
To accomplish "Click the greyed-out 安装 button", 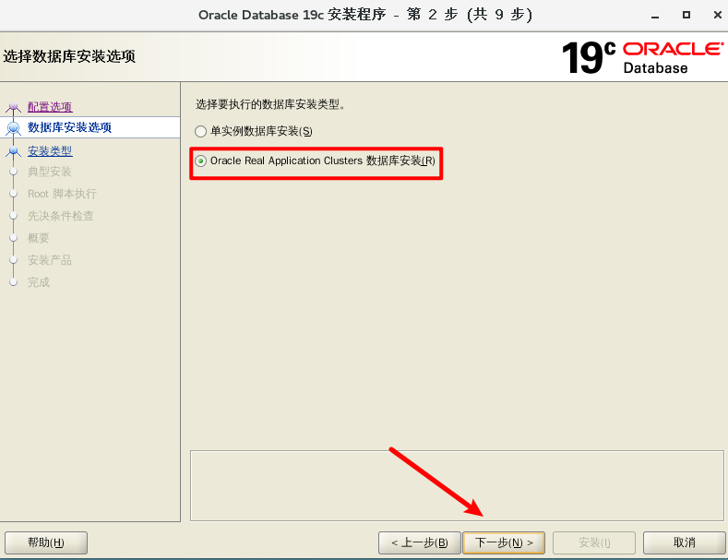I will [593, 542].
